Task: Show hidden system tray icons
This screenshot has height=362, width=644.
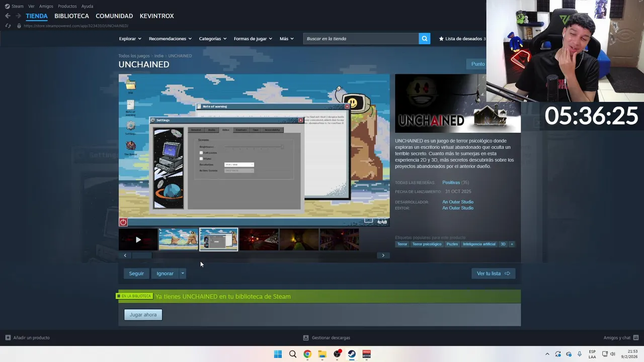Action: (547, 354)
